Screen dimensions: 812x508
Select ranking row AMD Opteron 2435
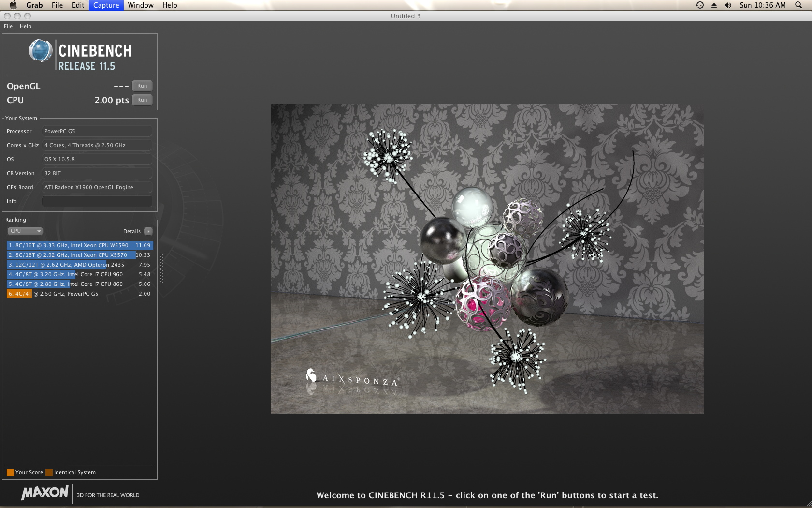coord(80,265)
